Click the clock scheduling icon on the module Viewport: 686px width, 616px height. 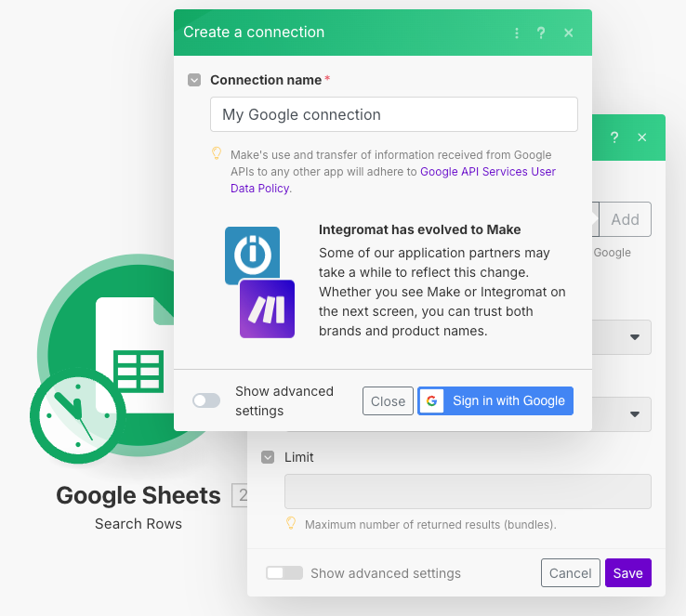78,415
